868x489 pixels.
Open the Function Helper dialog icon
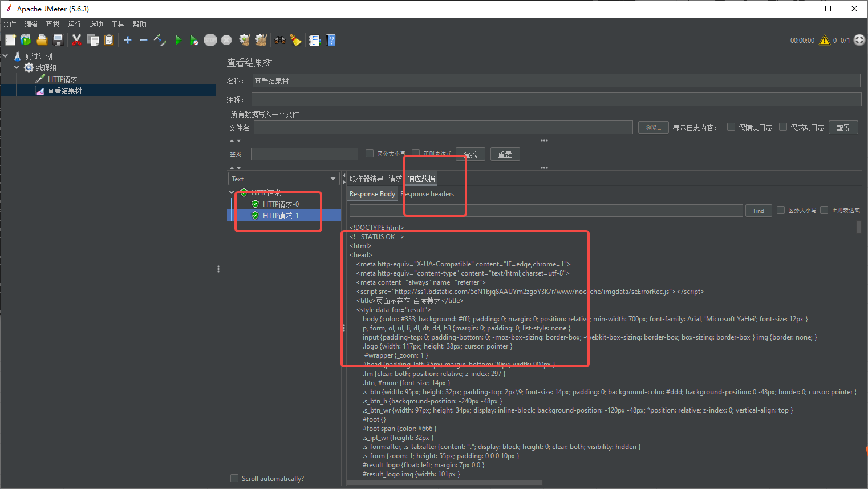coord(314,40)
